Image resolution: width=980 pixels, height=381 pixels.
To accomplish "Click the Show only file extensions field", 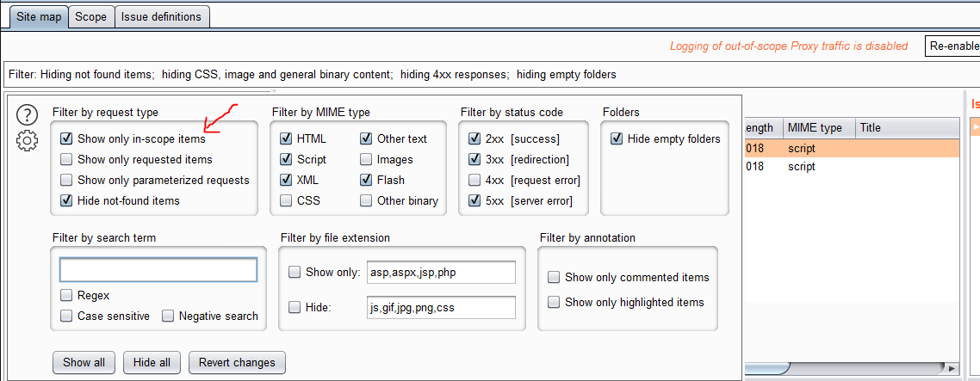I will tap(441, 273).
